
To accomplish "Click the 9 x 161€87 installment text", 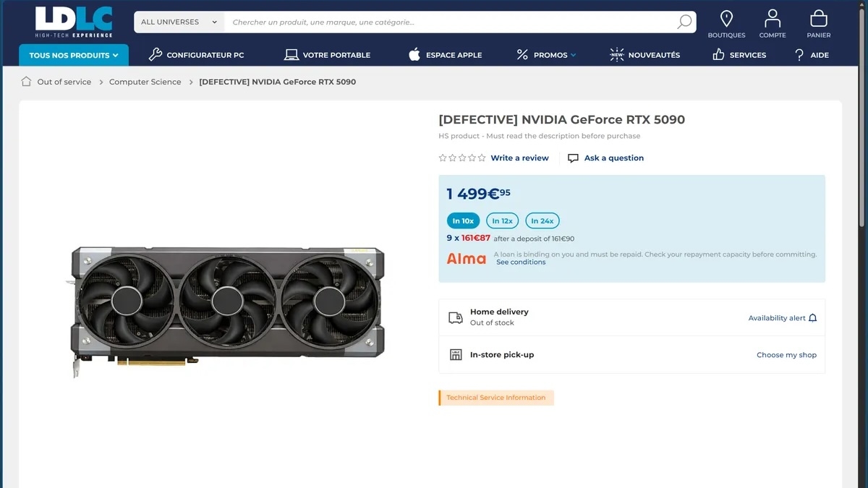I will pos(469,238).
